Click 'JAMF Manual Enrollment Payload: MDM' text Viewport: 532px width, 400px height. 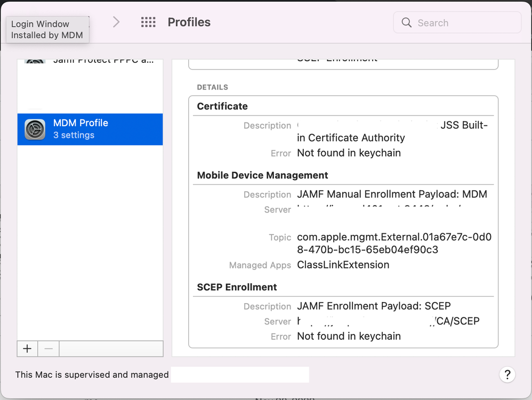click(x=392, y=194)
